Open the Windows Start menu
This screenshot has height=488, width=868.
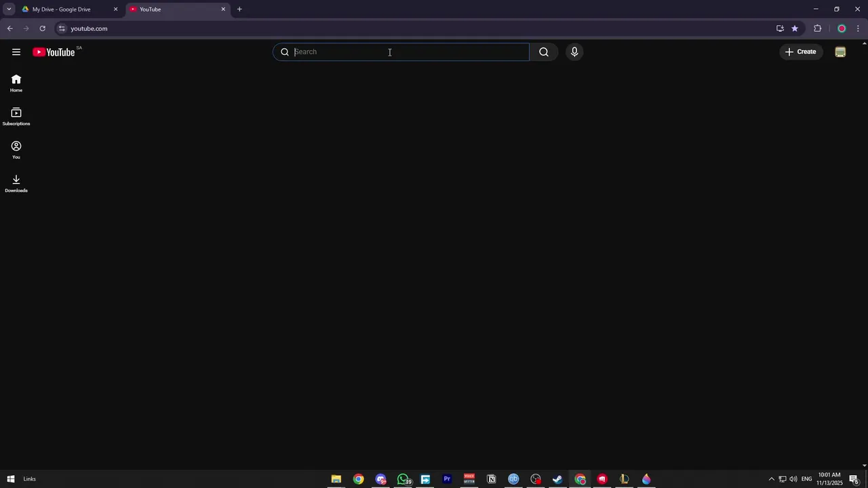[x=11, y=479]
